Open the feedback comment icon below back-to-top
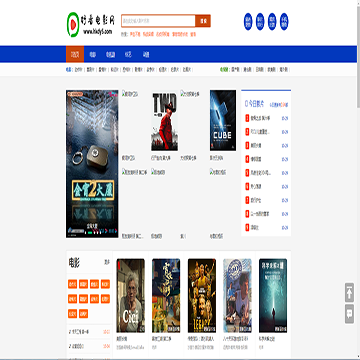The image size is (360, 360). tap(349, 314)
